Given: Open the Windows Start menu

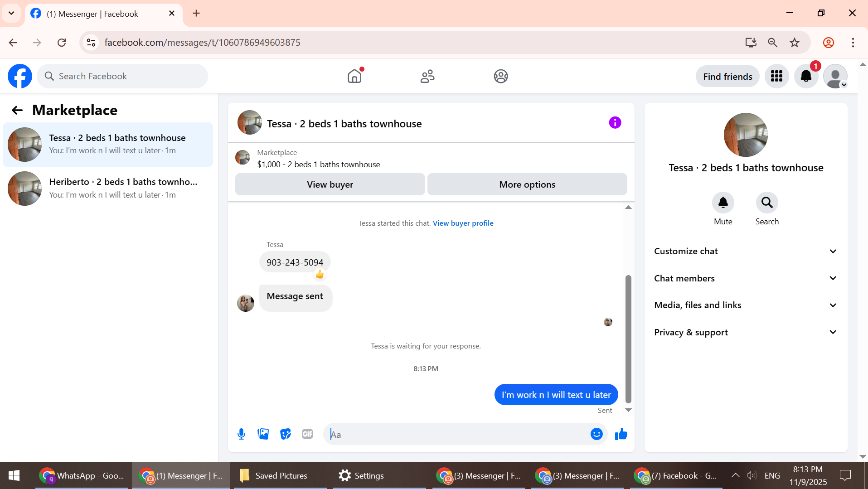Looking at the screenshot, I should (14, 475).
